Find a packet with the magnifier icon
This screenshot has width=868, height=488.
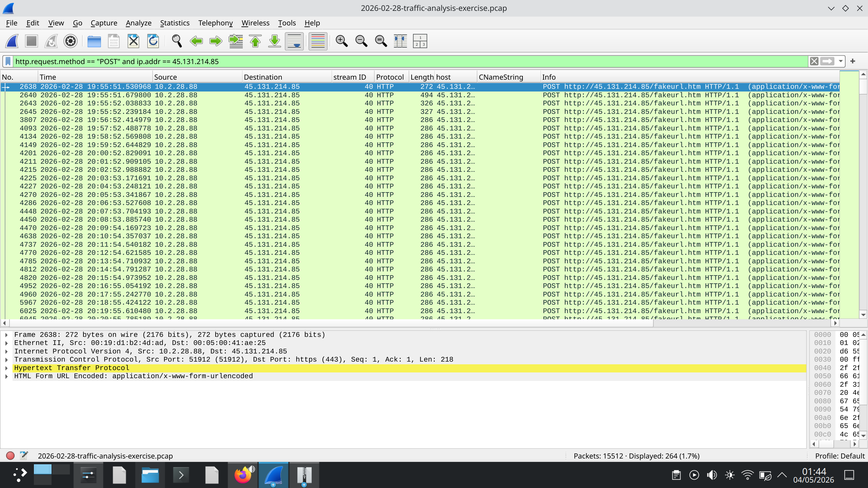177,41
